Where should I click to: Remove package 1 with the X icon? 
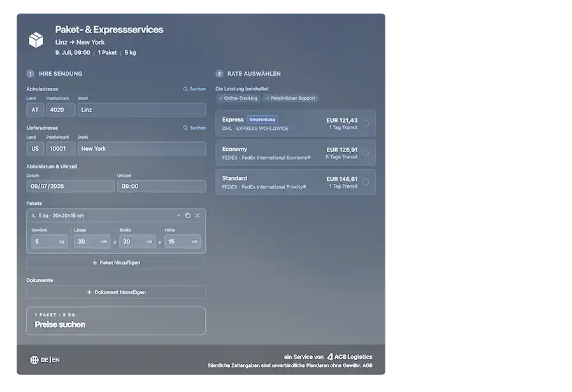197,215
